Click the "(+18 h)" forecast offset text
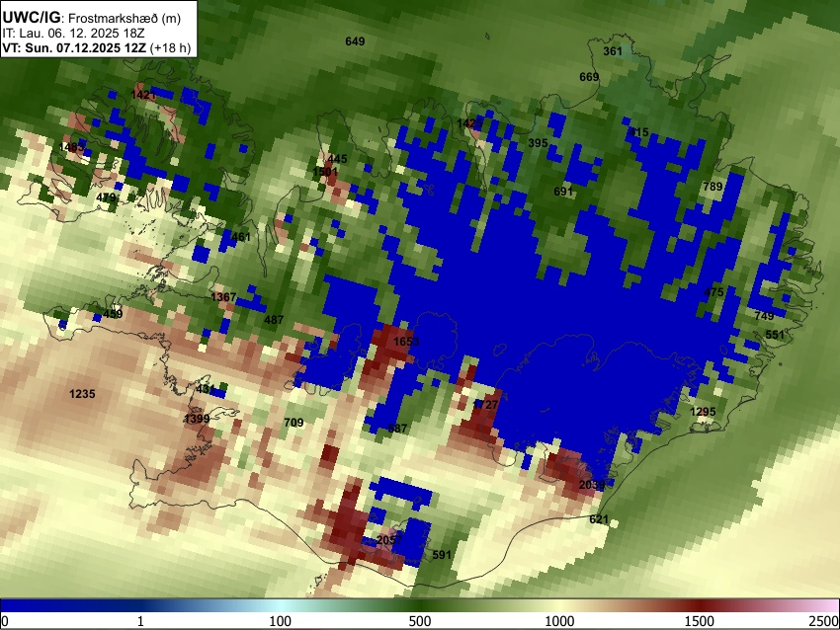Image resolution: width=840 pixels, height=630 pixels. click(170, 47)
